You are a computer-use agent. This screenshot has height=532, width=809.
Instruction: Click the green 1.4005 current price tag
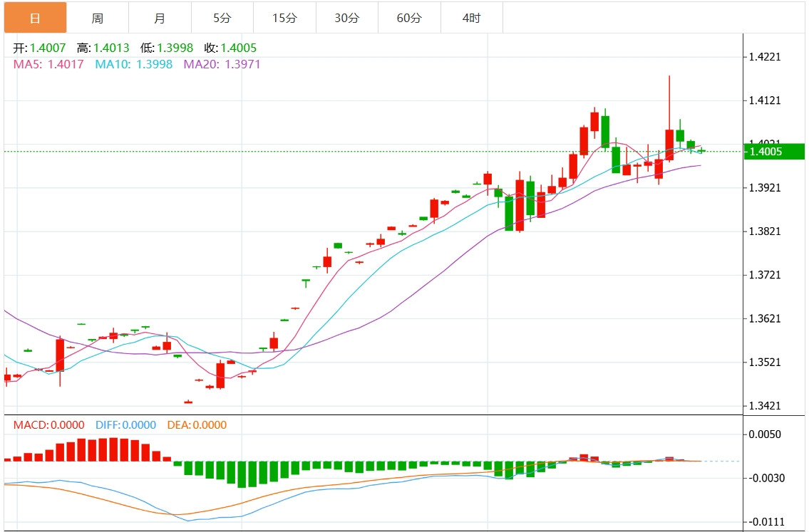coord(774,152)
